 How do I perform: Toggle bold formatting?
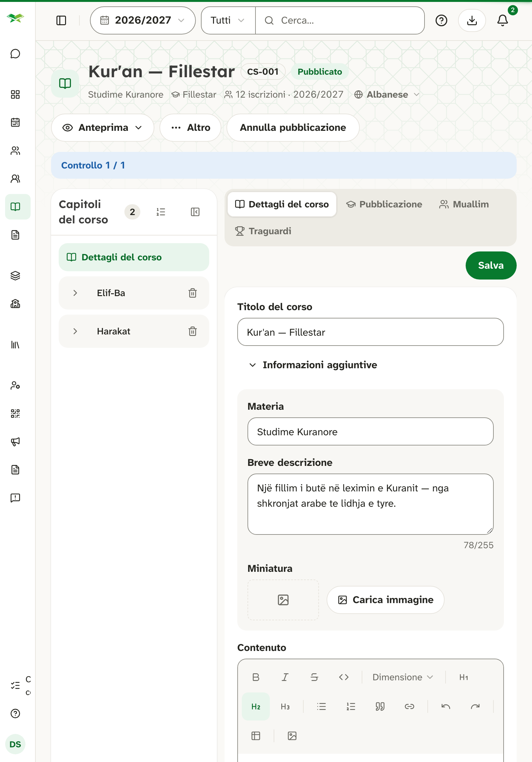[256, 677]
